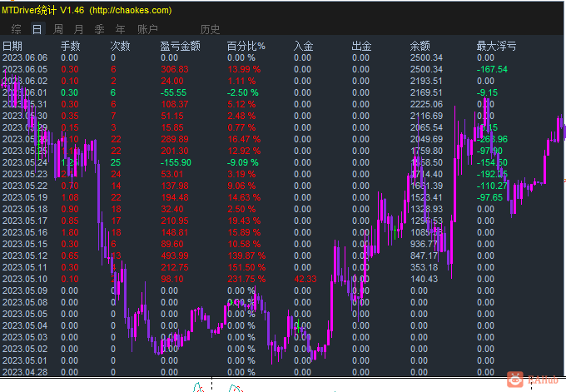Click profit value 89.60
Image resolution: width=566 pixels, height=392 pixels.
point(172,244)
